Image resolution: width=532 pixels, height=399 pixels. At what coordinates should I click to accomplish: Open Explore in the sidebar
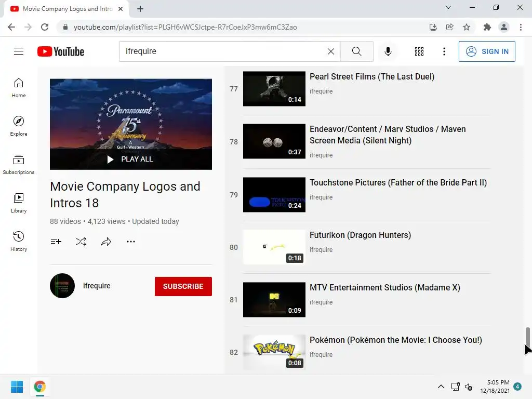pos(19,126)
